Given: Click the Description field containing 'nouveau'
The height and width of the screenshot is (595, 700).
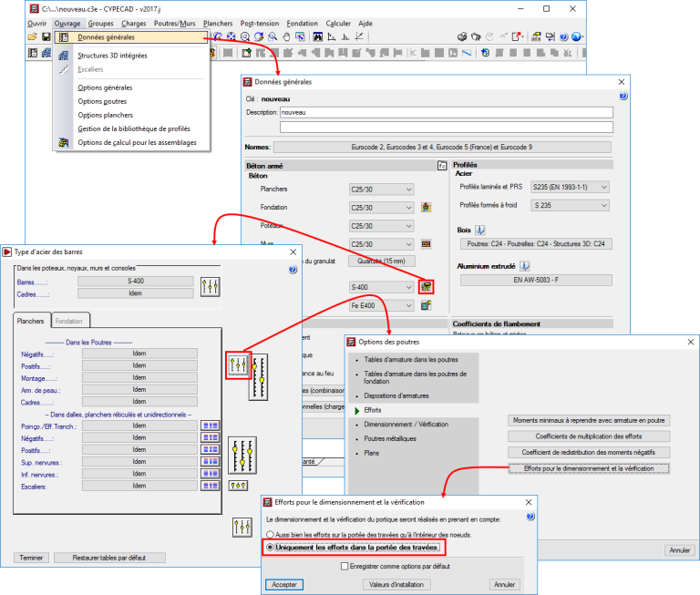Looking at the screenshot, I should [x=447, y=112].
